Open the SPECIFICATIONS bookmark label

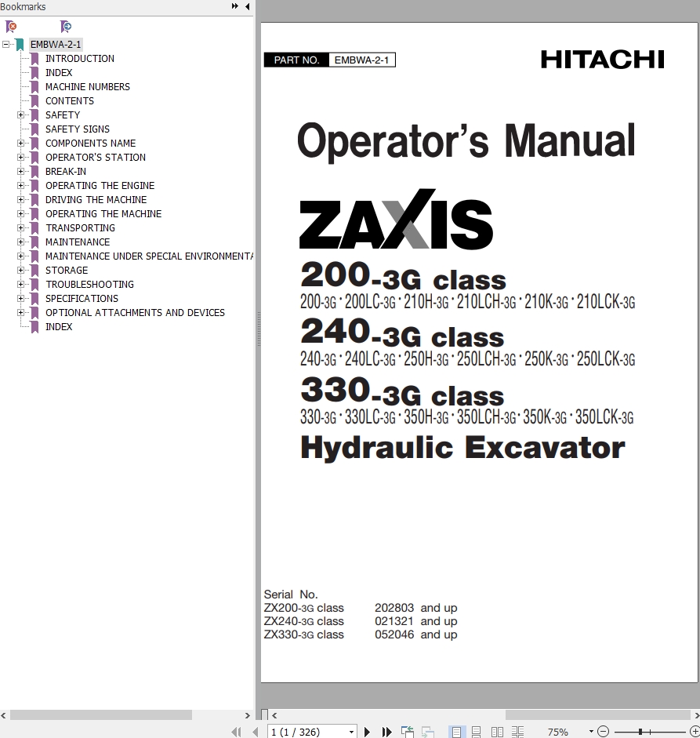pyautogui.click(x=82, y=298)
